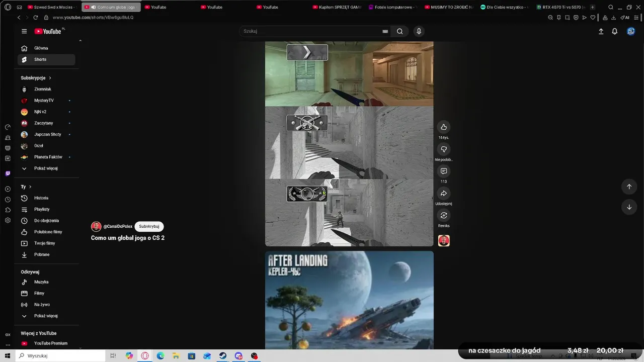The image size is (644, 362).
Task: Dislike the short using the thumbs-down icon
Action: pos(443,149)
